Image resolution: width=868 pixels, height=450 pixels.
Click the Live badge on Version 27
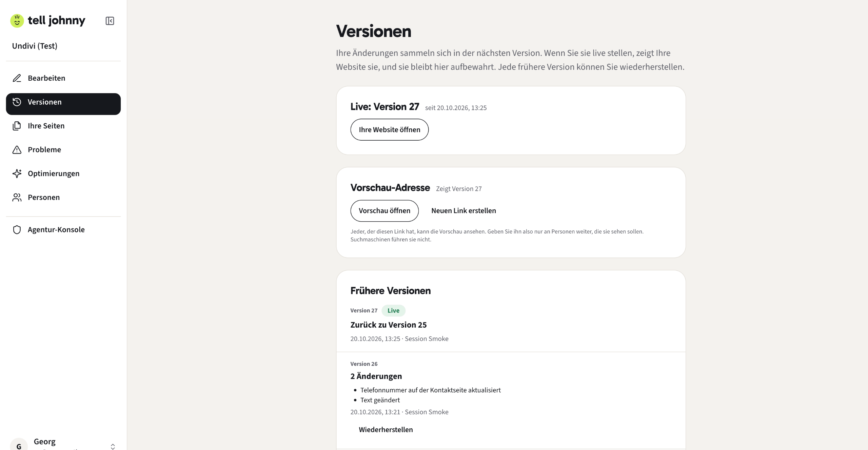[393, 310]
